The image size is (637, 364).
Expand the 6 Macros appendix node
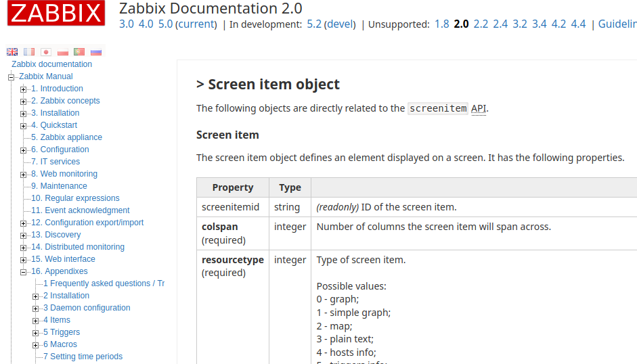(x=36, y=345)
